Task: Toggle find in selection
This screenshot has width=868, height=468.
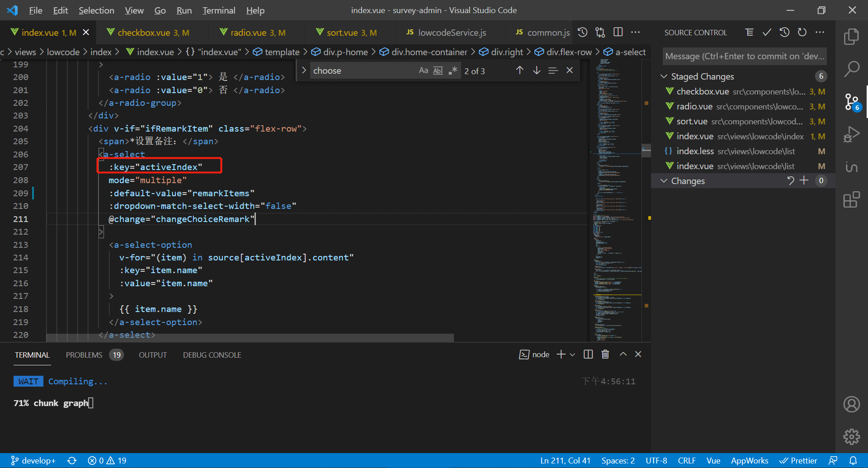Action: click(x=553, y=71)
